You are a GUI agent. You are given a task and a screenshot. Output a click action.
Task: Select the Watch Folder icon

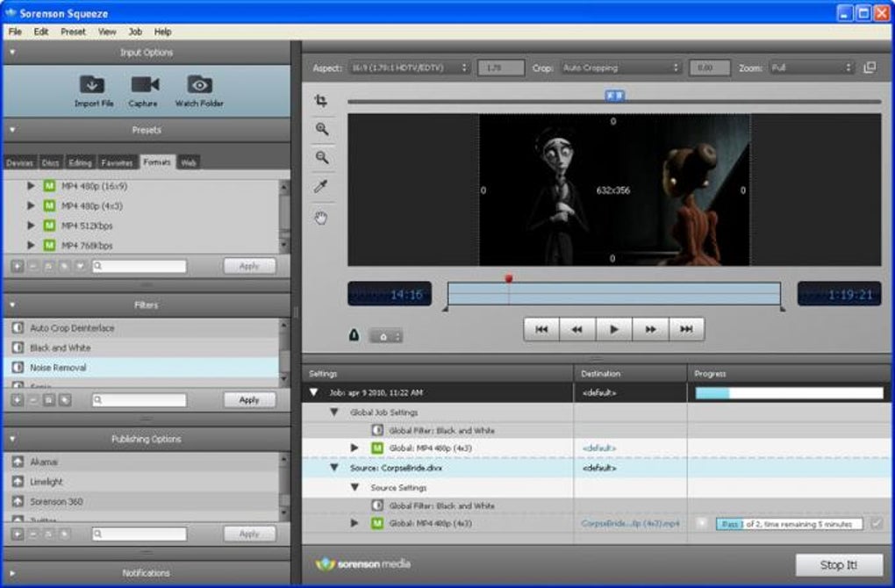(x=200, y=84)
